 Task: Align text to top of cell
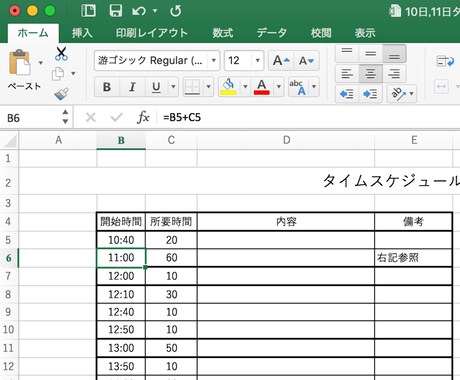click(347, 53)
